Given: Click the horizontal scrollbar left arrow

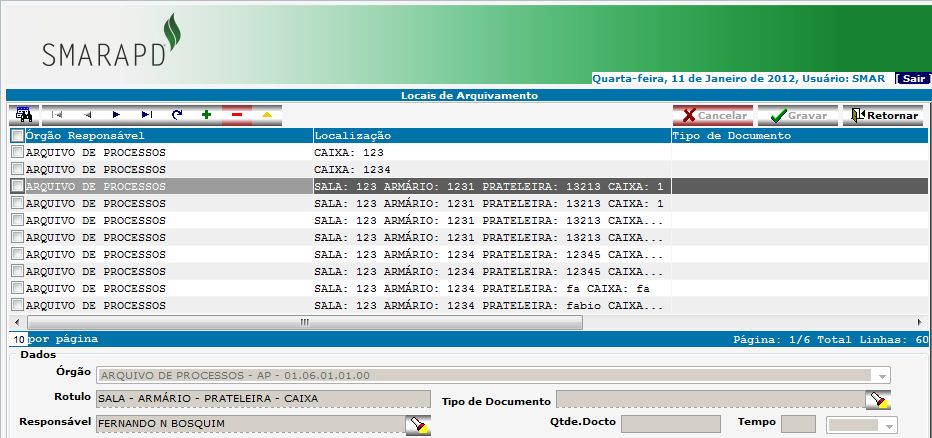Looking at the screenshot, I should coord(17,322).
